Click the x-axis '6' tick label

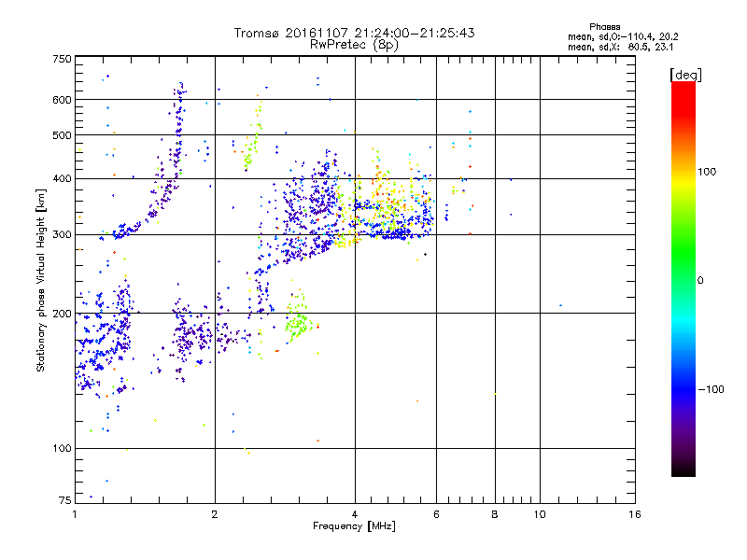(x=436, y=514)
